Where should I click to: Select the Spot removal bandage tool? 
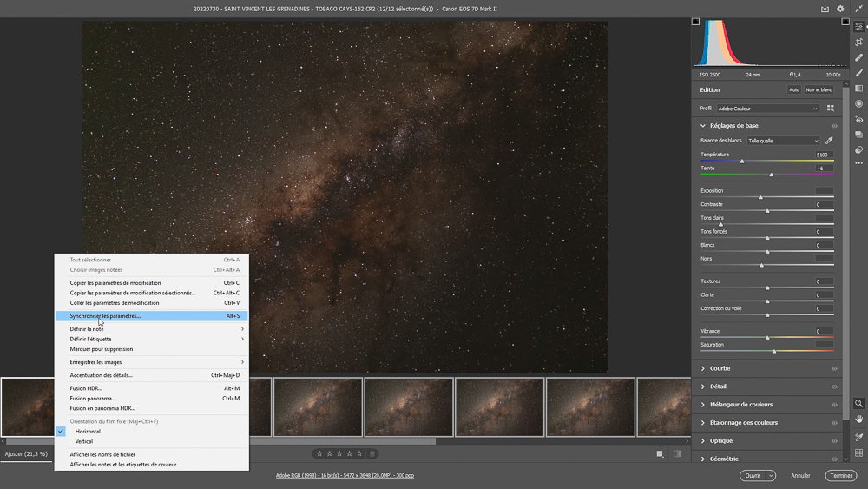(858, 57)
